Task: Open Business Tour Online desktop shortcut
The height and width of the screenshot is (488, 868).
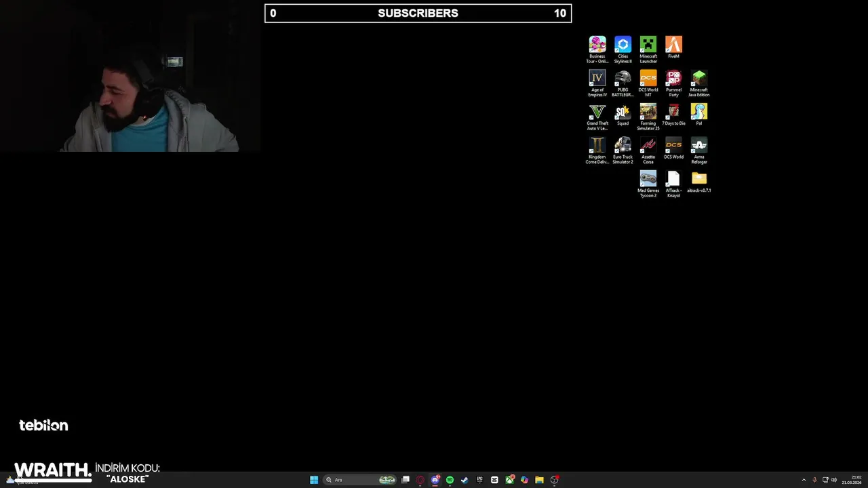Action: [597, 49]
